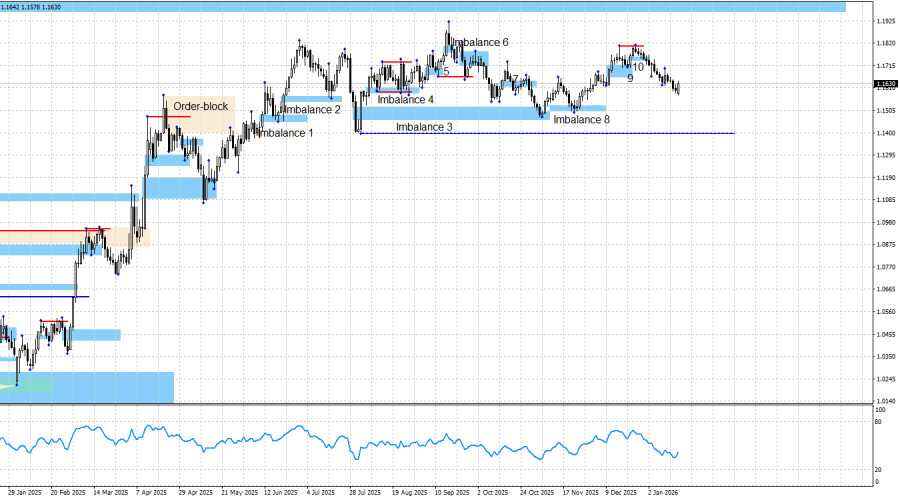Click the 4 Jul 2025 date label
This screenshot has height=500, width=900.
click(x=321, y=493)
